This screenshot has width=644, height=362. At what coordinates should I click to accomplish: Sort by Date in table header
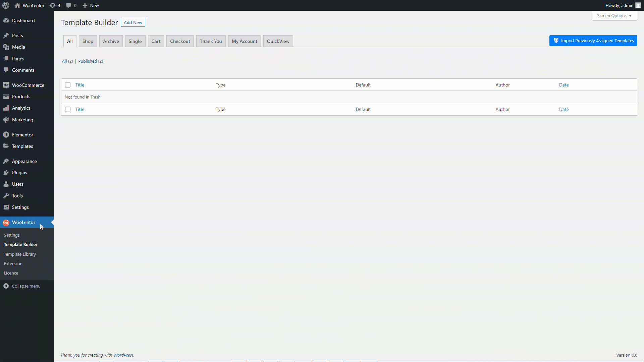(x=564, y=85)
